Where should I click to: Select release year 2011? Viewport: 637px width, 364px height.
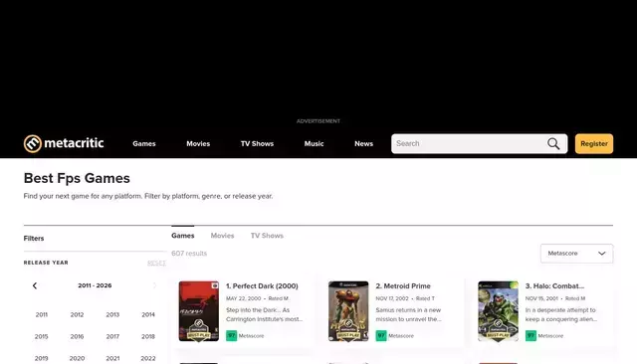tap(42, 314)
